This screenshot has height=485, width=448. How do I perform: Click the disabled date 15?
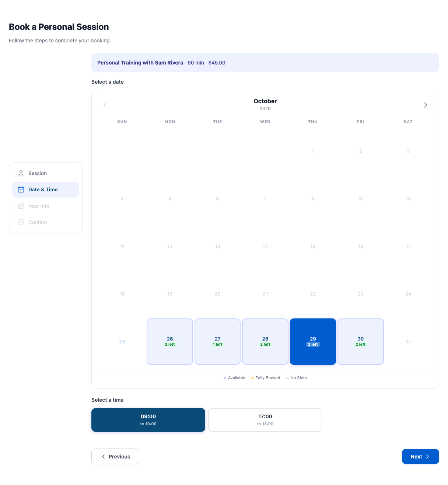(313, 246)
